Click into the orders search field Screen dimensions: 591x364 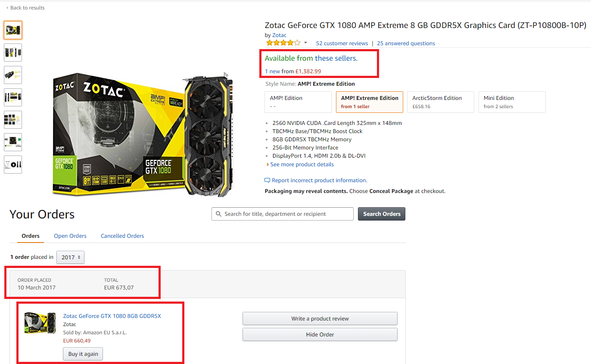tap(283, 214)
